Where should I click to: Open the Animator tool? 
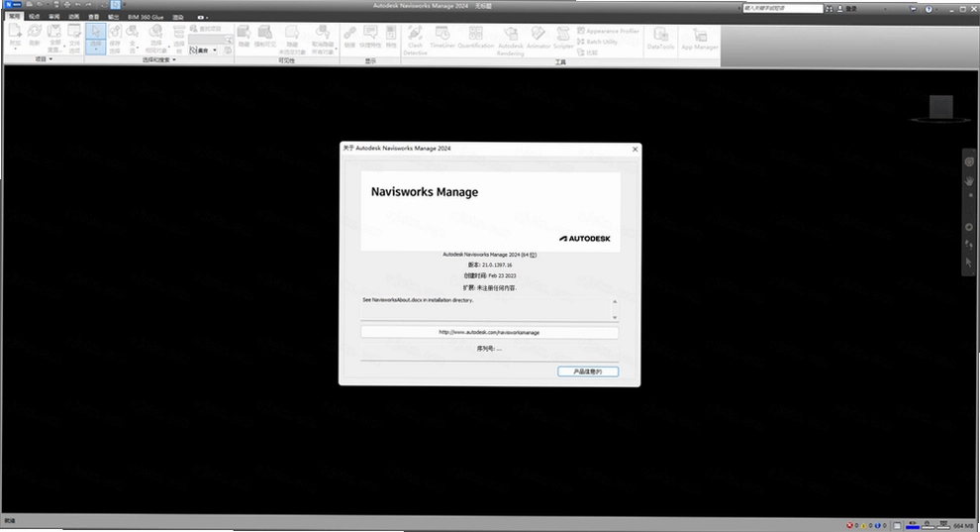pyautogui.click(x=539, y=37)
